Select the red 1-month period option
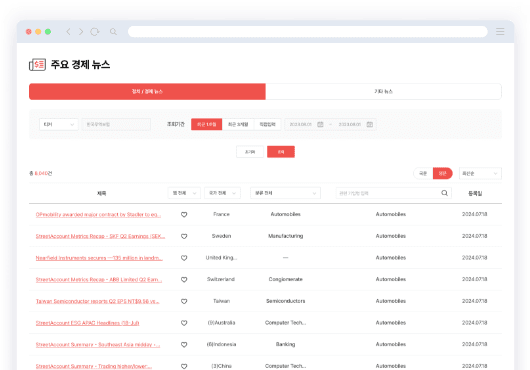Viewport: 530px width, 370px height. pos(207,124)
